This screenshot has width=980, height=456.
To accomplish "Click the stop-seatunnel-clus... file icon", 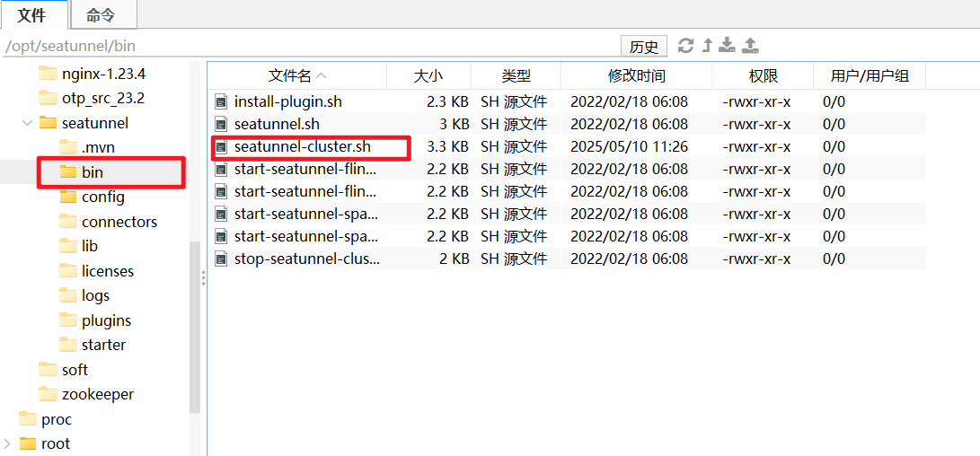I will (x=221, y=259).
